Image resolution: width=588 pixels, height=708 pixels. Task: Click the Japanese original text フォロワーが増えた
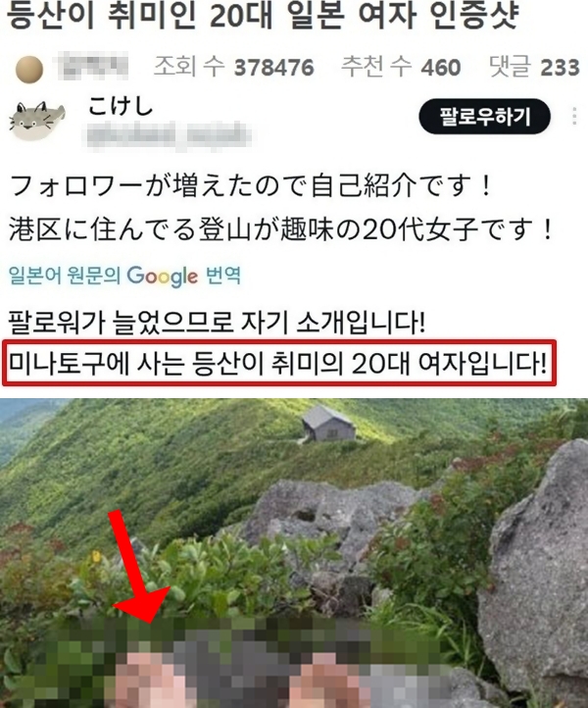[x=251, y=185]
